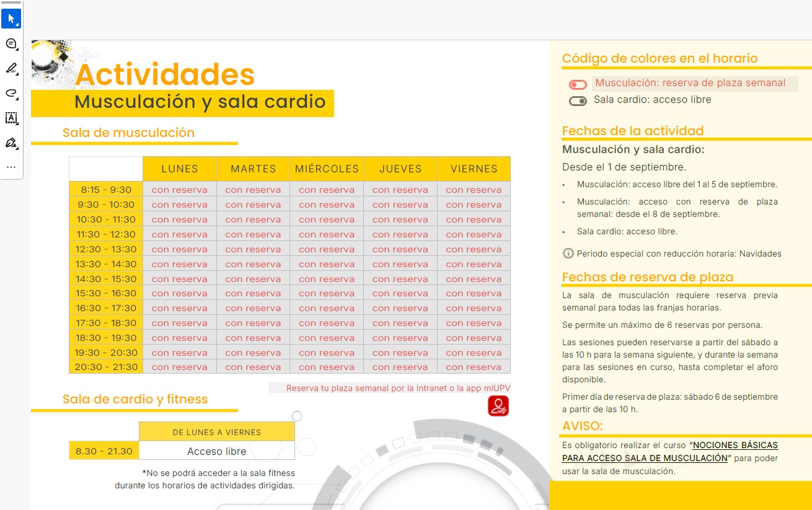This screenshot has width=812, height=510.
Task: Click 'Musculación: reserva de plaza semanal' legend
Action: click(x=691, y=83)
